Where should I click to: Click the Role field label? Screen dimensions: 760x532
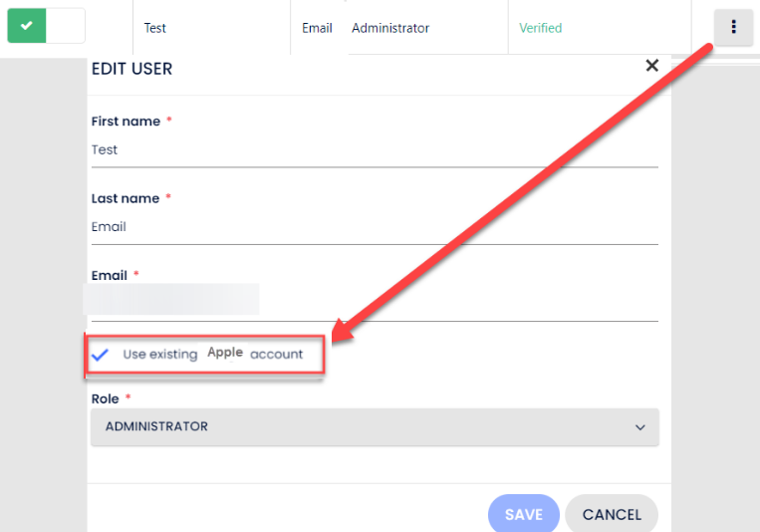pyautogui.click(x=105, y=399)
